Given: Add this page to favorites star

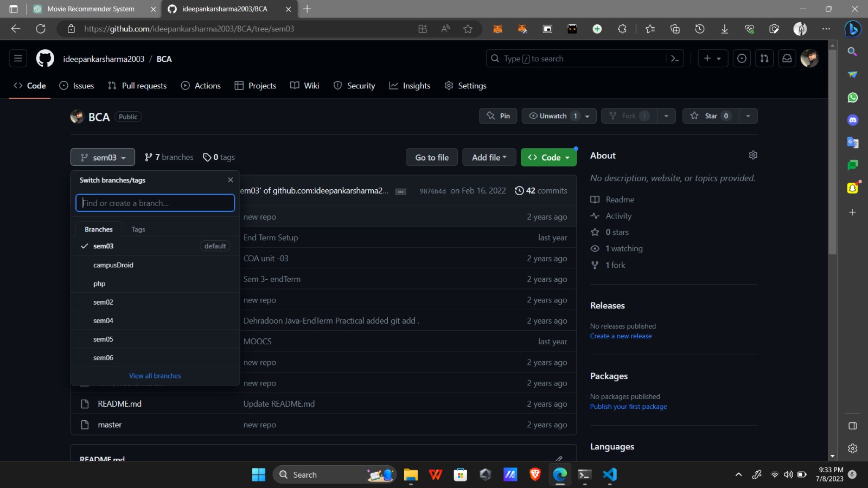Looking at the screenshot, I should pos(468,29).
